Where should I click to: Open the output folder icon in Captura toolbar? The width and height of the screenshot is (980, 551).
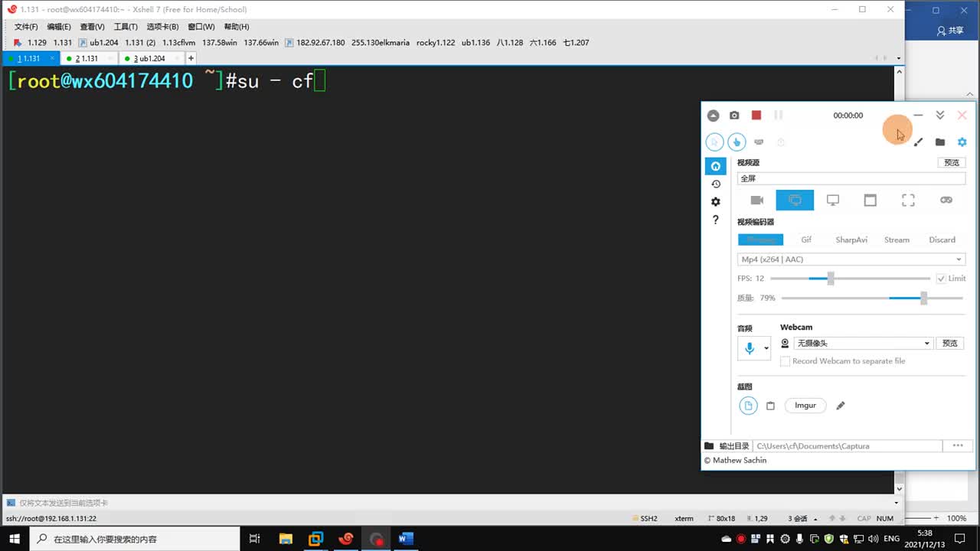[940, 142]
